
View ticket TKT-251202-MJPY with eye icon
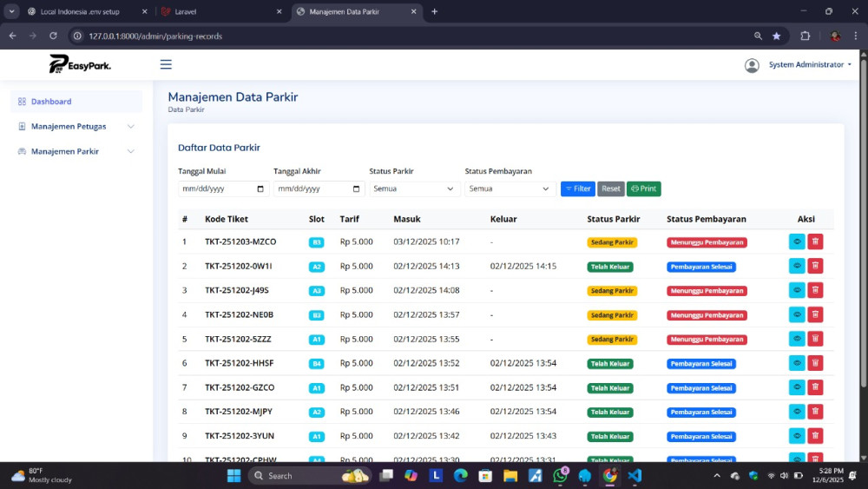tap(796, 412)
